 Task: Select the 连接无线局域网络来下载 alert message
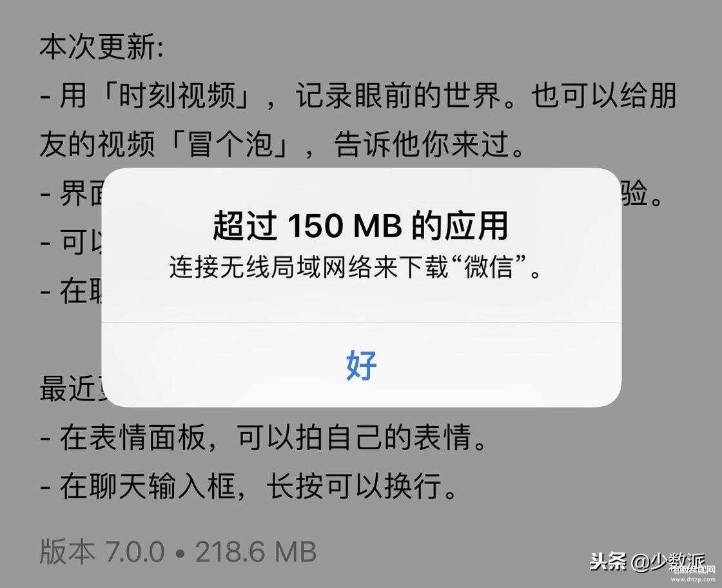coord(307,268)
